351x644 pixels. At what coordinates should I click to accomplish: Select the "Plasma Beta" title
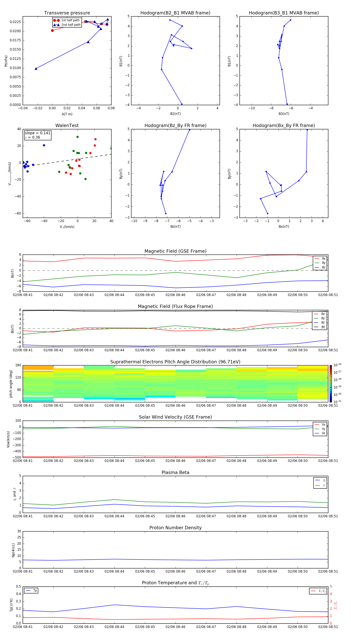[175, 473]
